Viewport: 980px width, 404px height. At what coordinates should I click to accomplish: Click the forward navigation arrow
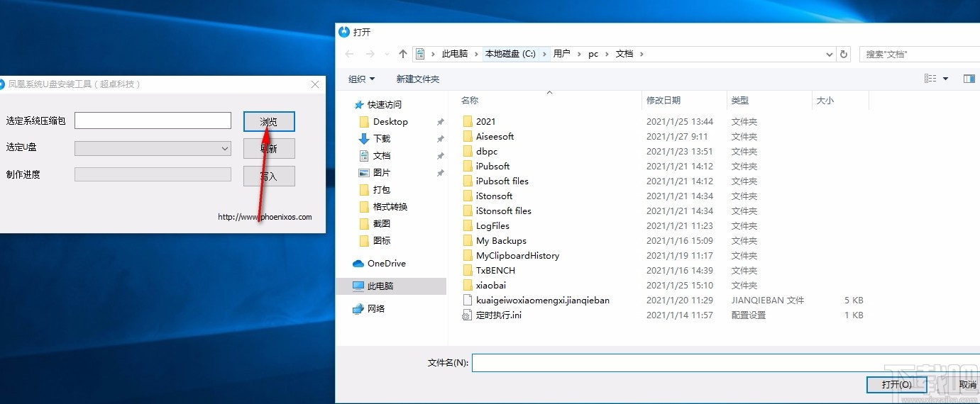pos(369,54)
